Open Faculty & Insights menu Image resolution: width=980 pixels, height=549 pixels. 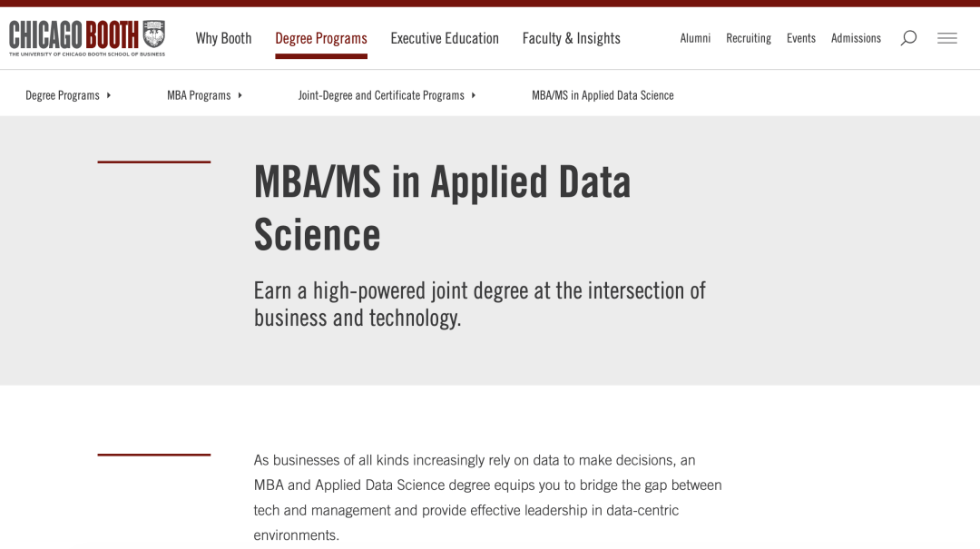coord(572,38)
